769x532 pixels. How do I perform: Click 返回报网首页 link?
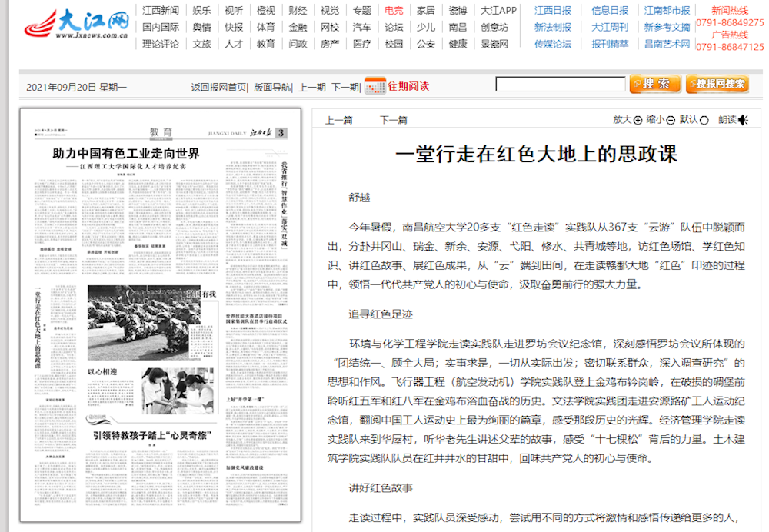pos(219,87)
